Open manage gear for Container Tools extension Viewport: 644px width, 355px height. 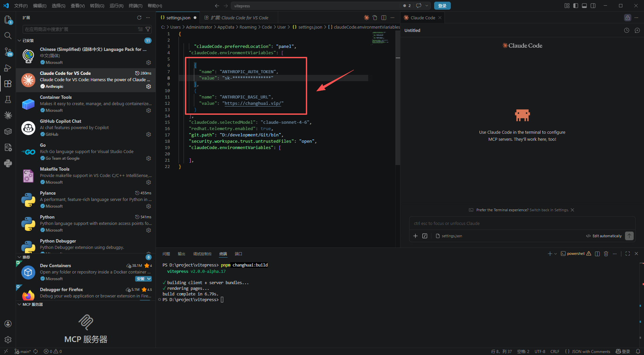149,110
